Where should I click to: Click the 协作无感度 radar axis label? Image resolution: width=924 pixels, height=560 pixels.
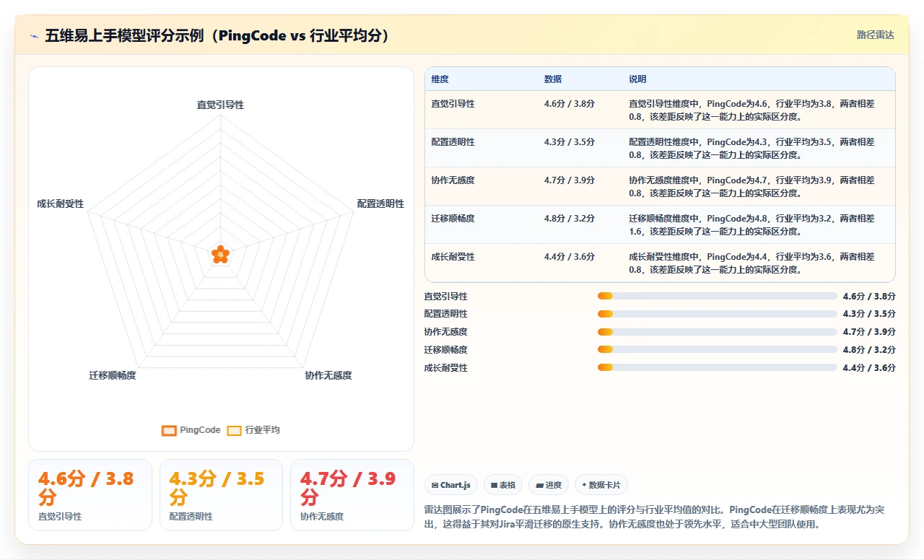[328, 375]
